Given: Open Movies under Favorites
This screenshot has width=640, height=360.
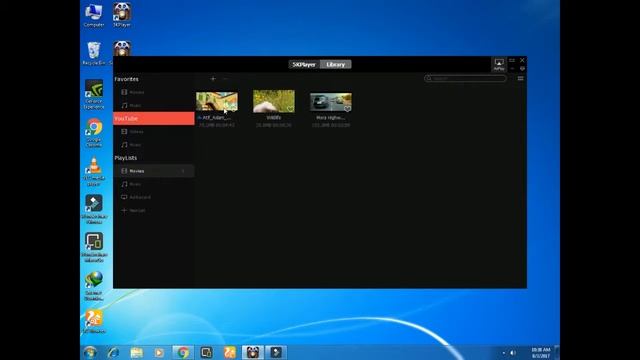Looking at the screenshot, I should (x=154, y=92).
